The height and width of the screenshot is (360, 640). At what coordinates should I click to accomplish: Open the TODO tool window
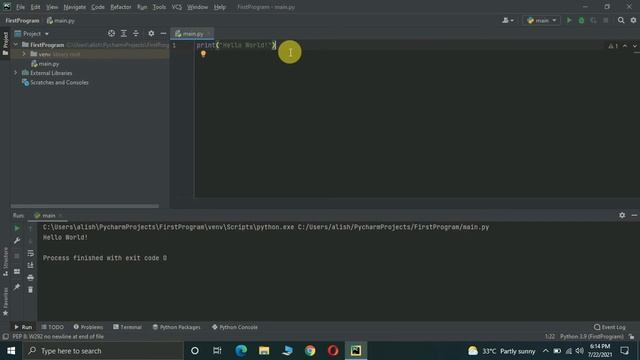click(53, 327)
